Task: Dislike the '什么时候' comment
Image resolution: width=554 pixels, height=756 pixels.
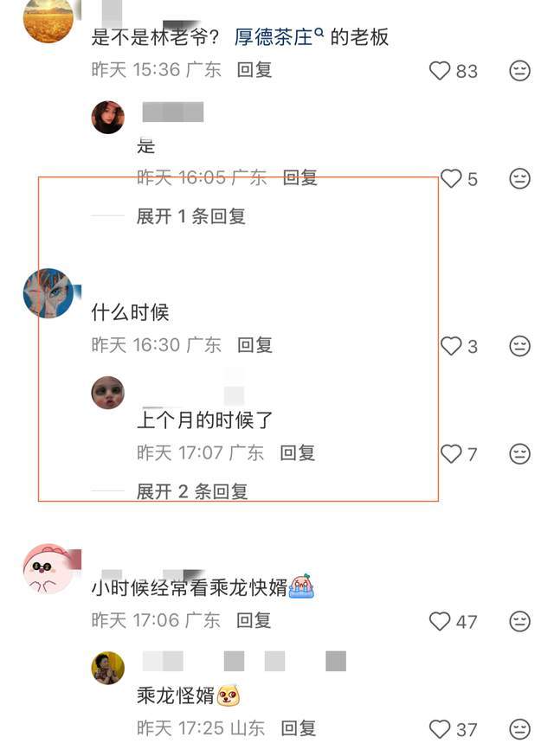Action: tap(519, 346)
